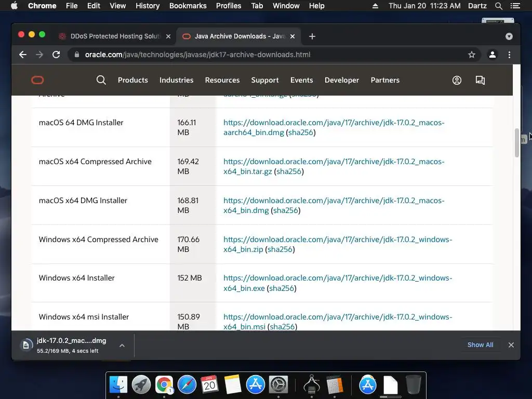
Task: Open a new tab with plus button
Action: pos(312,36)
